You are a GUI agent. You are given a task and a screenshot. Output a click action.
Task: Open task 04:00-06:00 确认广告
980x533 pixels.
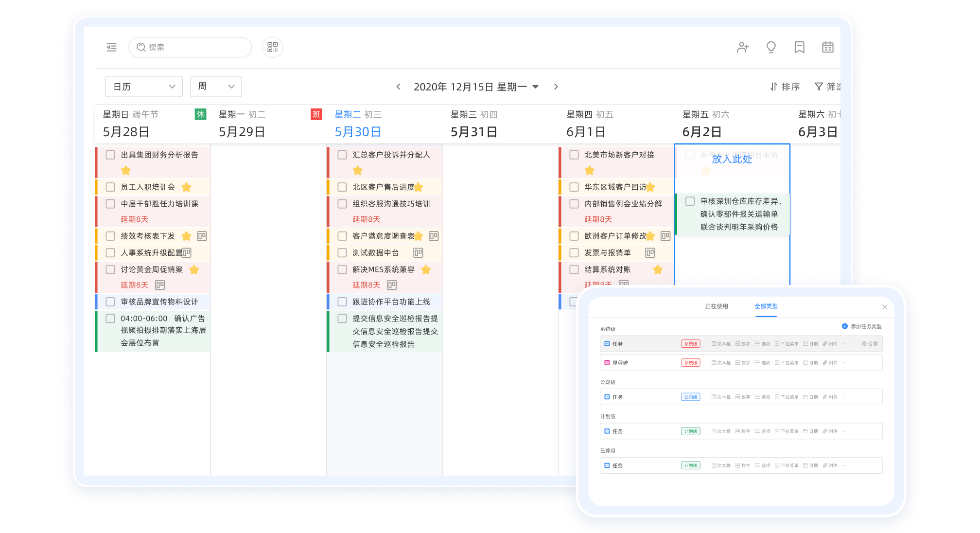click(153, 331)
